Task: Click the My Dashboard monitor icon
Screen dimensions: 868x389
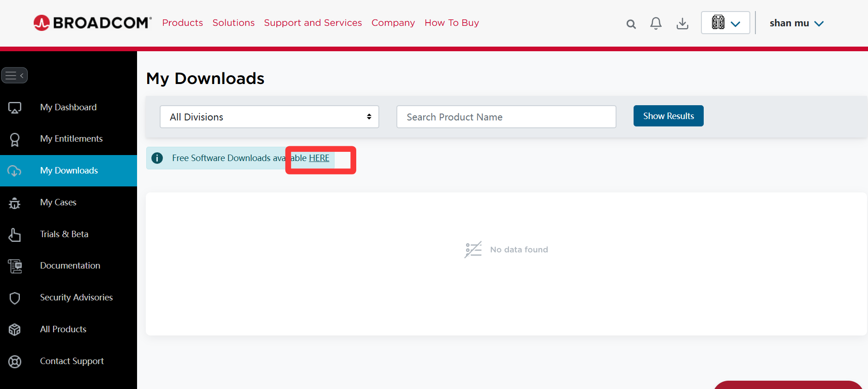Action: tap(15, 108)
